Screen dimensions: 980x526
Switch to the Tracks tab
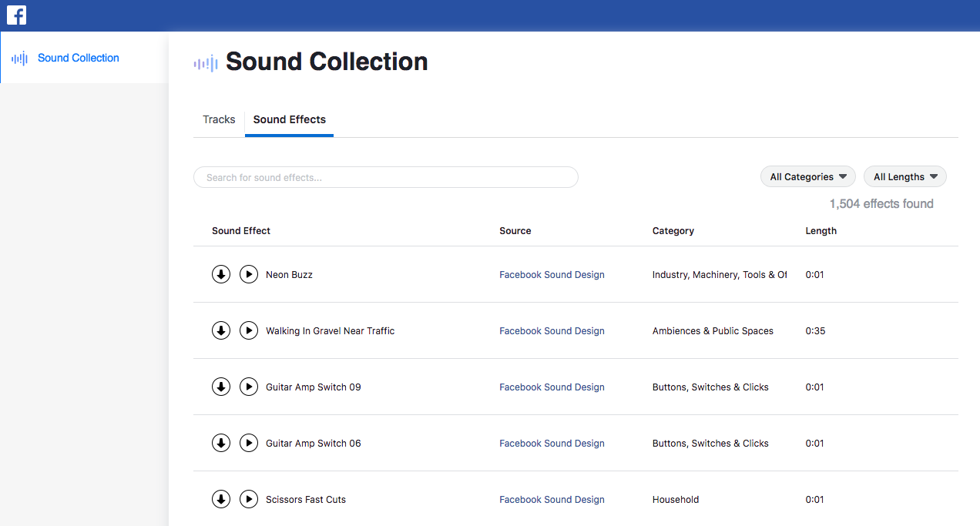[x=219, y=119]
